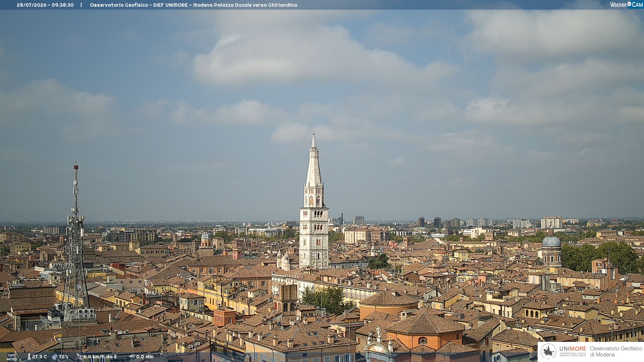644x362 pixels.
Task: Click the 27.3 C temperature reading
Action: 40,357
